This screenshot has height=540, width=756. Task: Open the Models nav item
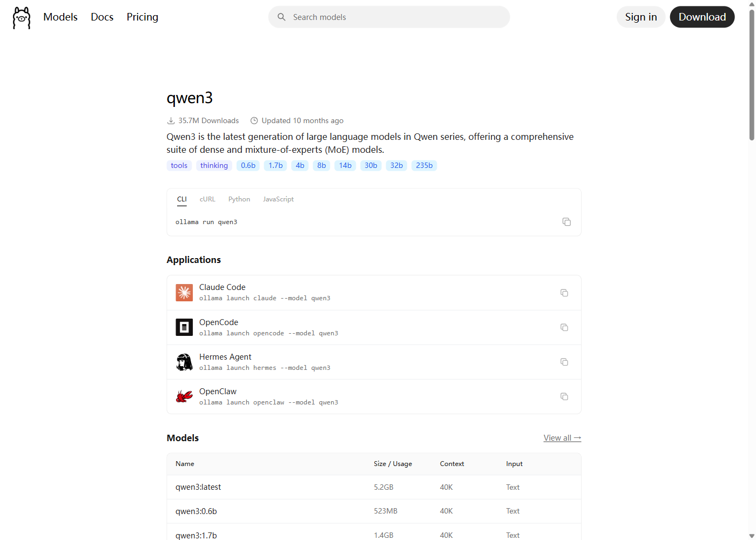tap(60, 17)
